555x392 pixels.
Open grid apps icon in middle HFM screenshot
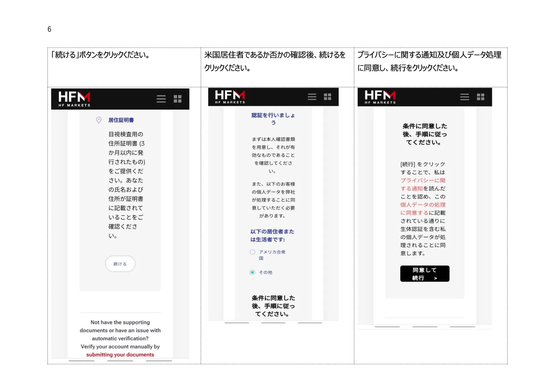[x=327, y=97]
